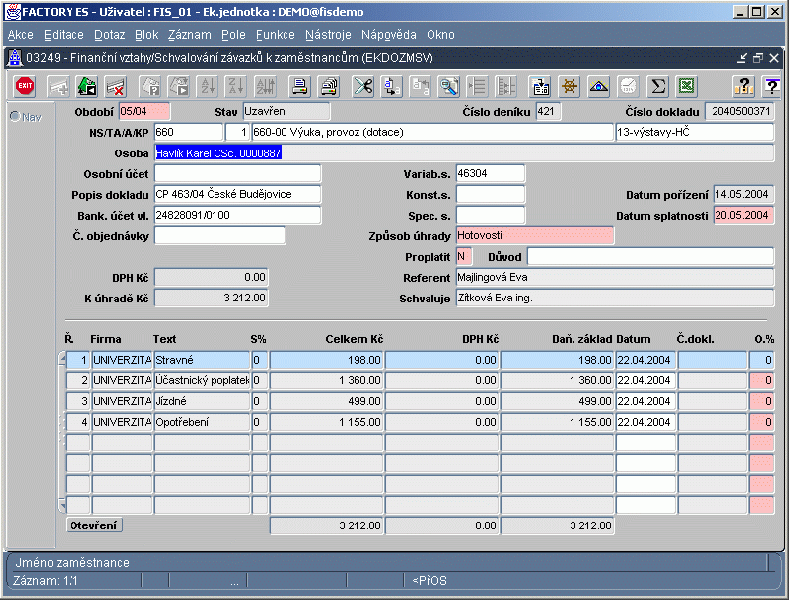Viewport: 789px width, 600px height.
Task: Click the Otevření button
Action: 94,526
